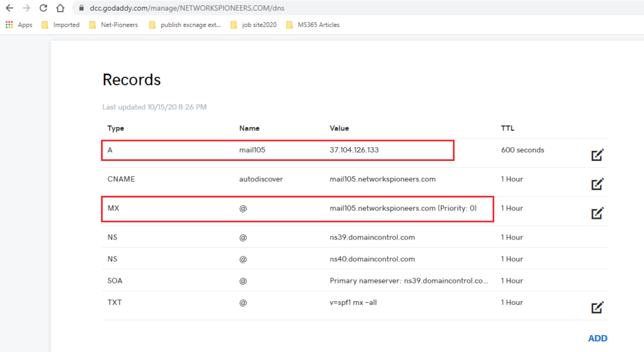View site security lock info

81,8
